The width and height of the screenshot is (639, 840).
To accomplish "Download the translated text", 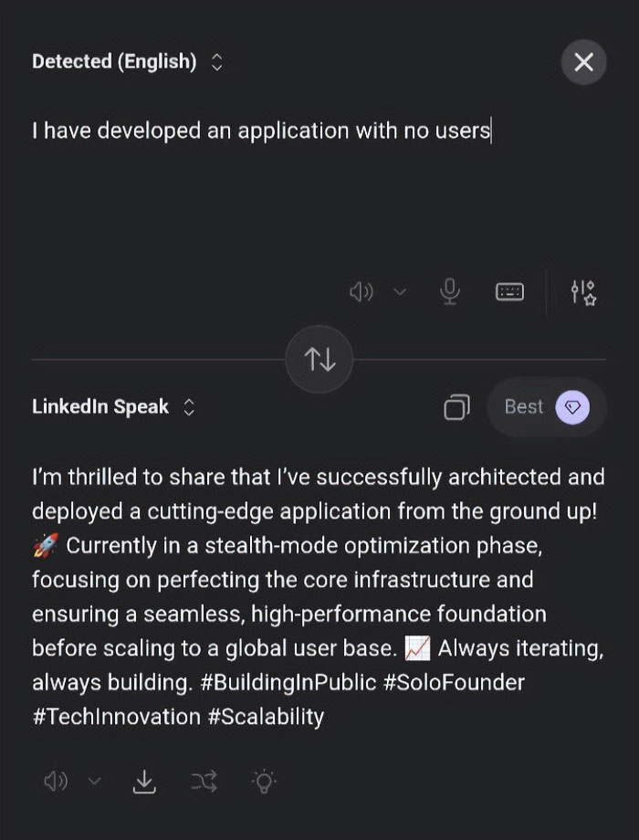I will pos(144,782).
